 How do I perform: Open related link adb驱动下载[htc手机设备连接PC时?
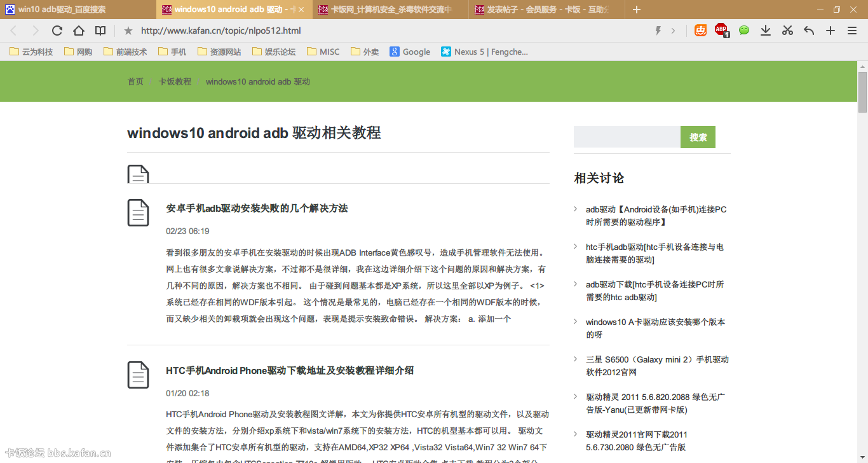[x=655, y=291]
